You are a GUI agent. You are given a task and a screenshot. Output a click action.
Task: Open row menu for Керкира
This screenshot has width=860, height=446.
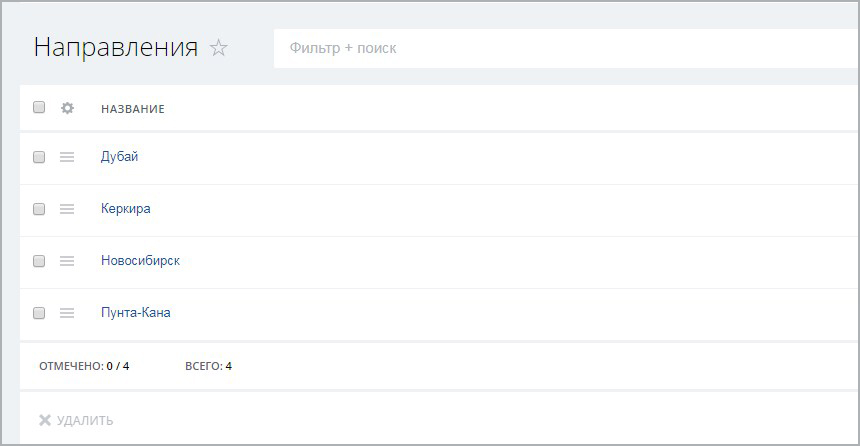67,209
